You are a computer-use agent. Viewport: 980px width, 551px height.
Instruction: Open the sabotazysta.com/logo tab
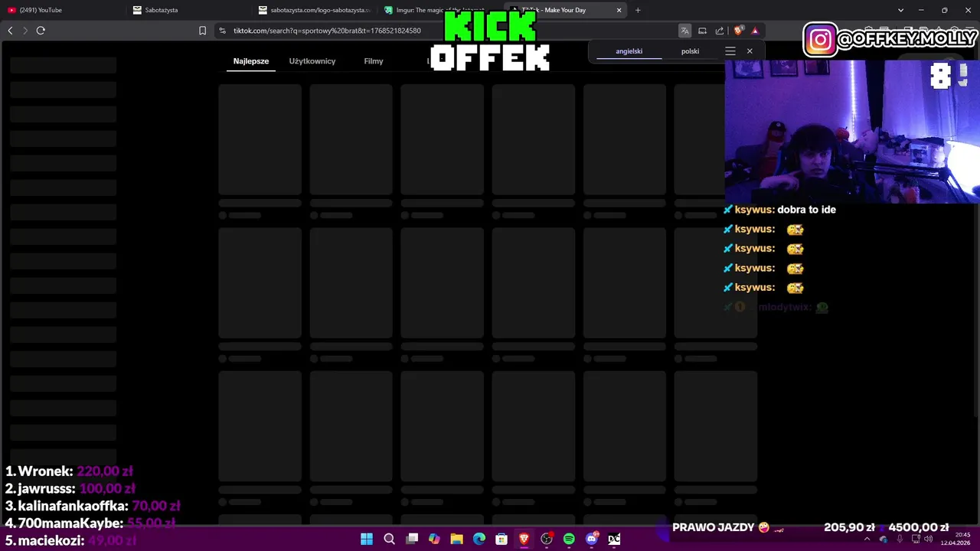pyautogui.click(x=314, y=10)
